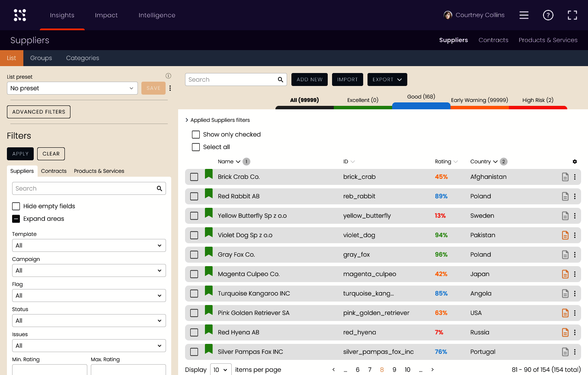
Task: Enable Hide empty fields option
Action: coord(16,206)
